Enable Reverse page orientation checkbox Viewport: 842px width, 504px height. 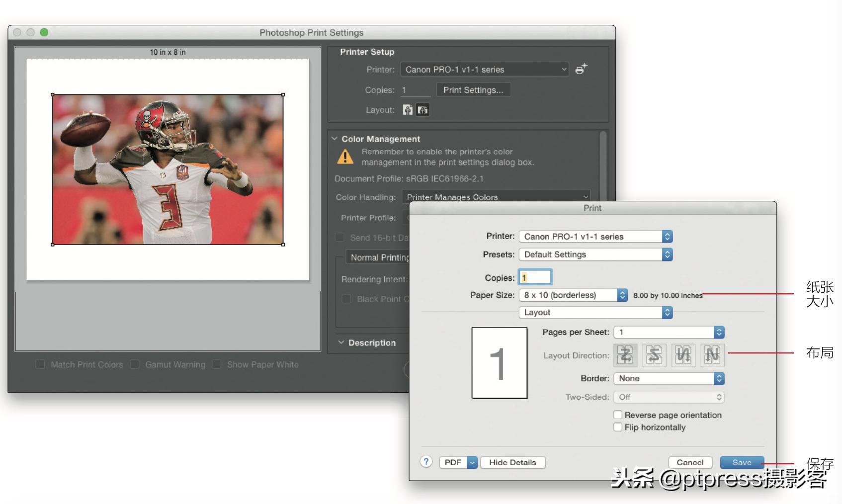[618, 415]
